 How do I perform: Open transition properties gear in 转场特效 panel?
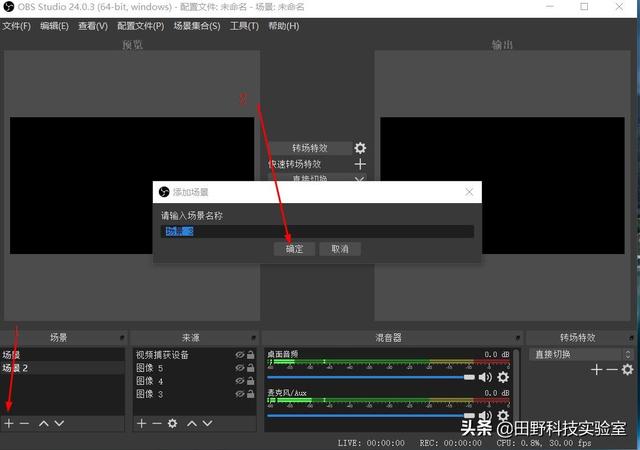click(x=627, y=370)
